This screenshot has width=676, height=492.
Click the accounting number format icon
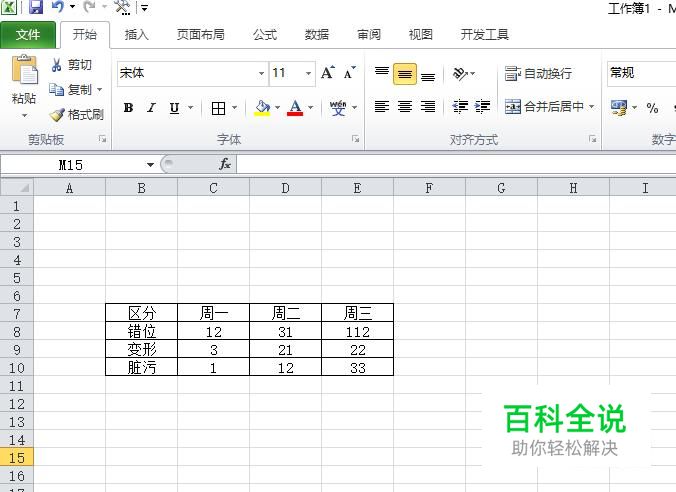pos(619,108)
